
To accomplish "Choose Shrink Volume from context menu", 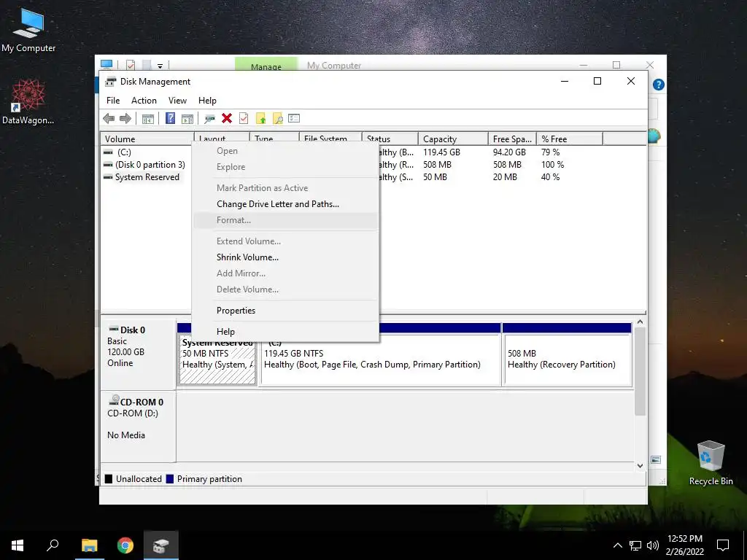I will tap(285, 257).
